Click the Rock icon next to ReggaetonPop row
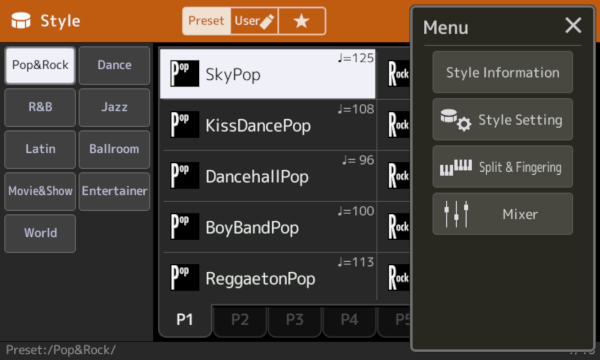This screenshot has height=360, width=600. point(398,277)
